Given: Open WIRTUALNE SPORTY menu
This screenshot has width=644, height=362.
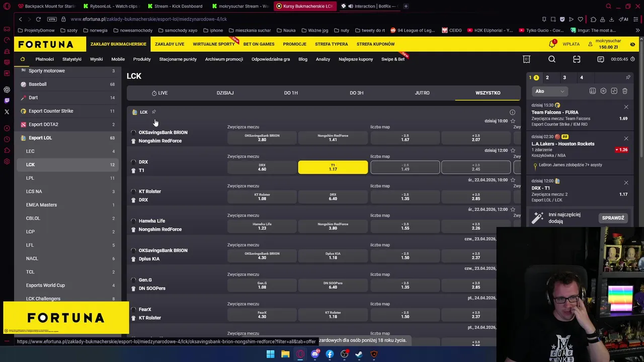Looking at the screenshot, I should [214, 44].
